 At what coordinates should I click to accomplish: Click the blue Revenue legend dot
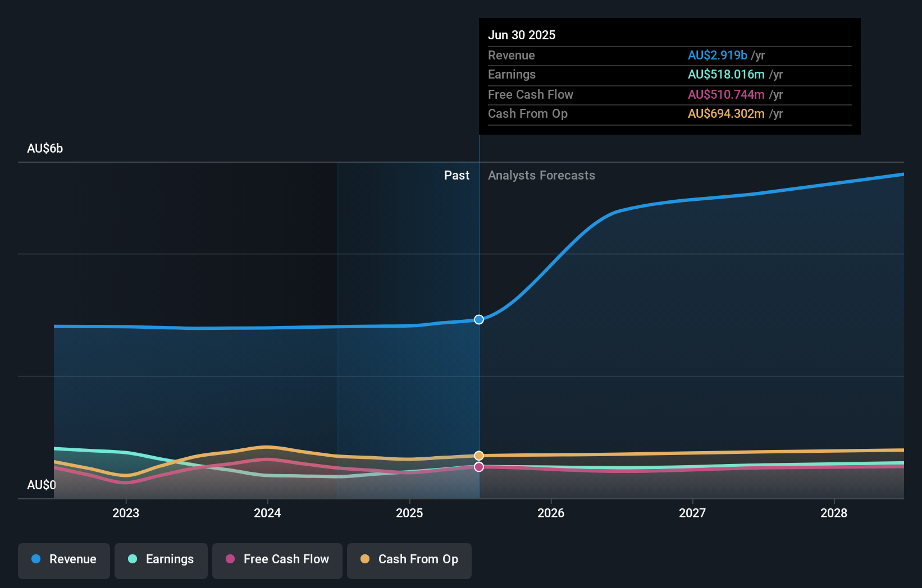click(x=35, y=559)
